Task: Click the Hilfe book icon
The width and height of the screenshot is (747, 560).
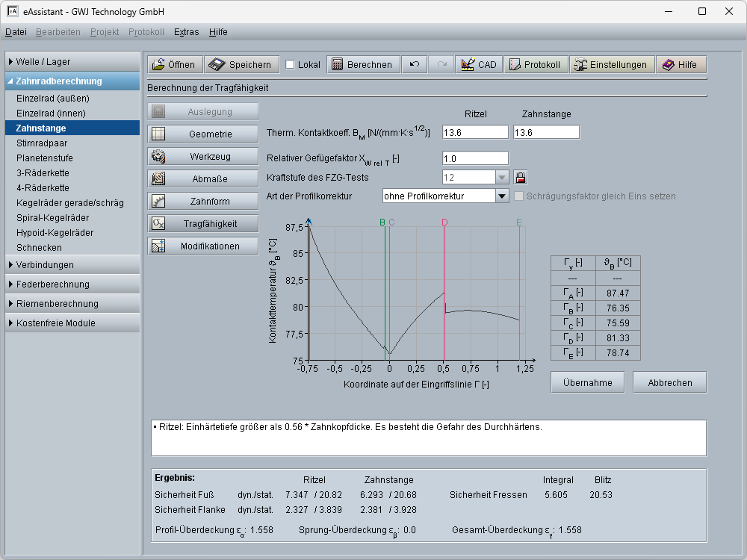Action: point(668,65)
